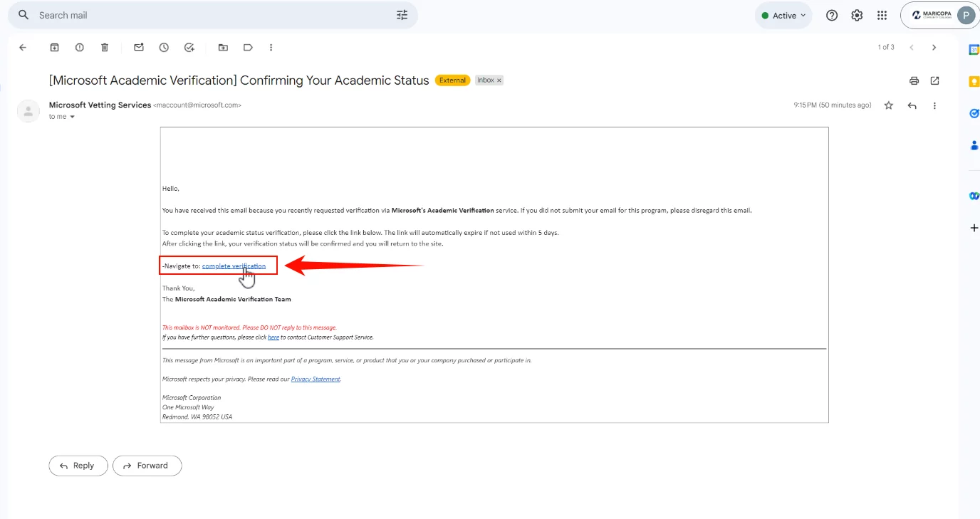This screenshot has height=519, width=980.
Task: Mark the email as unread
Action: pyautogui.click(x=138, y=47)
